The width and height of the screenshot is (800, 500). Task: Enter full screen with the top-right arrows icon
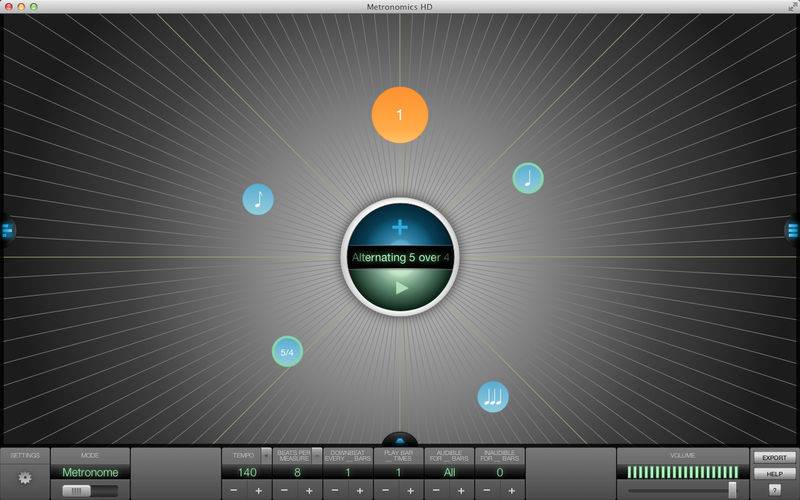791,7
